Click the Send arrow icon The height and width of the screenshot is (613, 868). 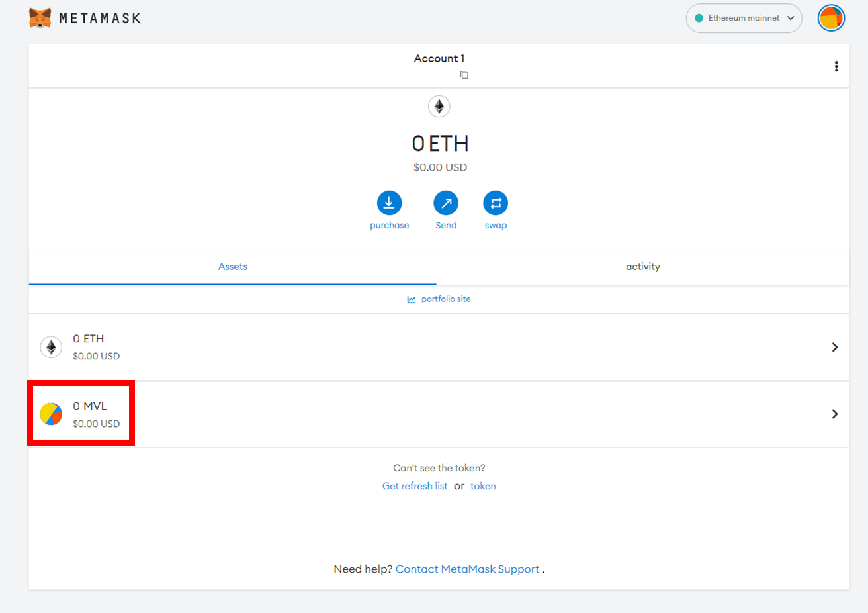[x=446, y=203]
